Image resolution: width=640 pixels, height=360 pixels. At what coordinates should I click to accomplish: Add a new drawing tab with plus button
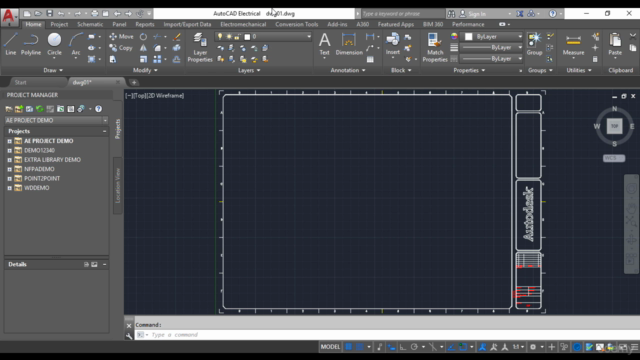pyautogui.click(x=134, y=82)
